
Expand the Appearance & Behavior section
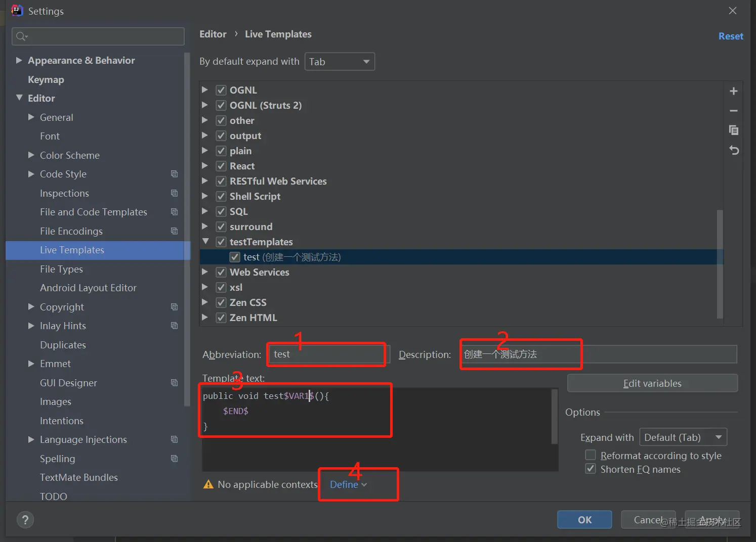[19, 60]
